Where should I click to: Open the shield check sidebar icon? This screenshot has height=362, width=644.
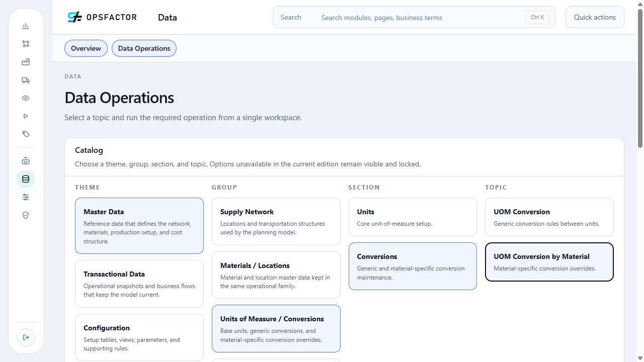[x=26, y=215]
